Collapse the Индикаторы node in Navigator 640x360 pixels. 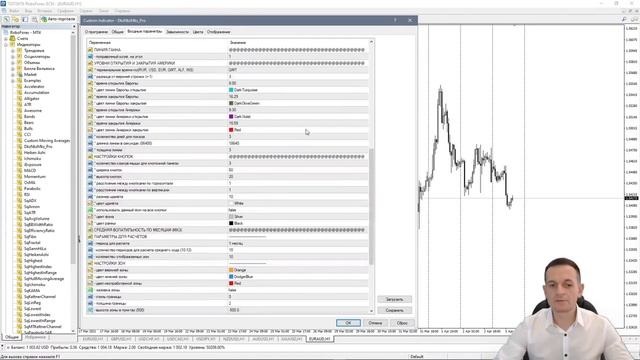coord(6,44)
